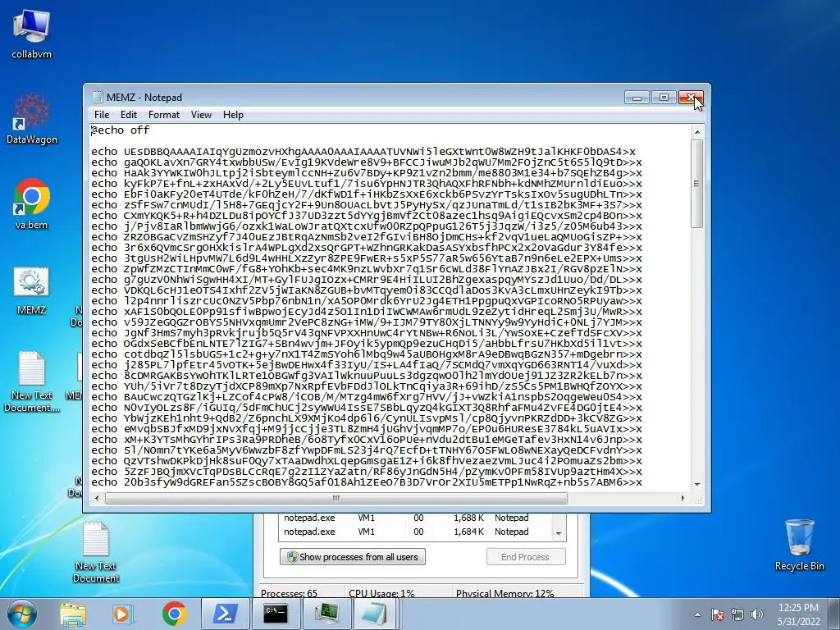This screenshot has width=840, height=630.
Task: Click the line starting 'echo 20b3sfyw9dGREFan5'
Action: point(367,482)
